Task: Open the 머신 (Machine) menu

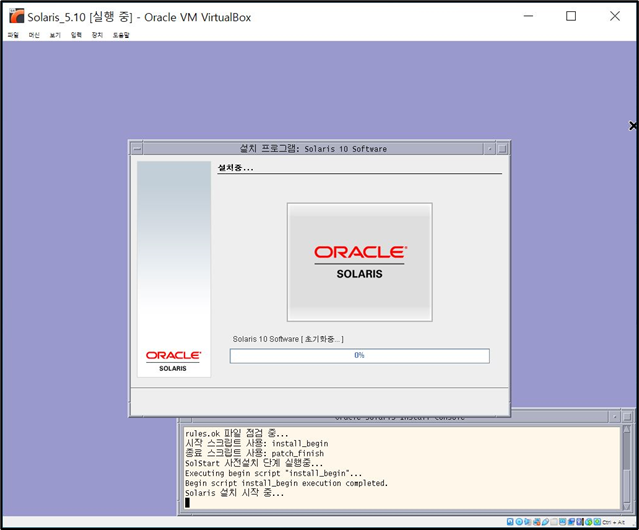Action: point(34,35)
